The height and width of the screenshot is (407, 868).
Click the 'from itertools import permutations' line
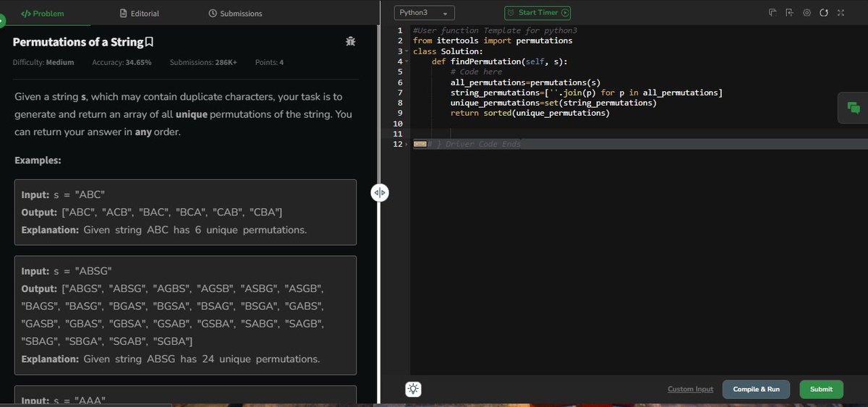pyautogui.click(x=493, y=40)
